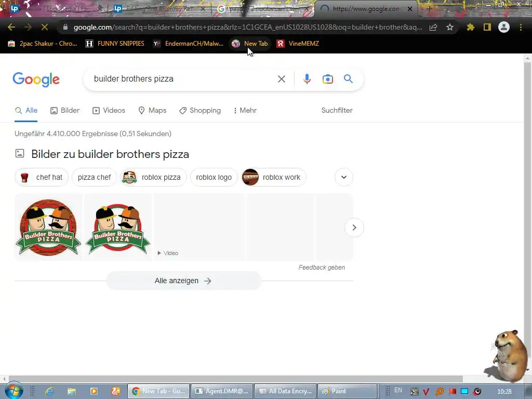Switch to New Tab - Go... taskbar window
Screen dimensions: 532x399
point(158,391)
